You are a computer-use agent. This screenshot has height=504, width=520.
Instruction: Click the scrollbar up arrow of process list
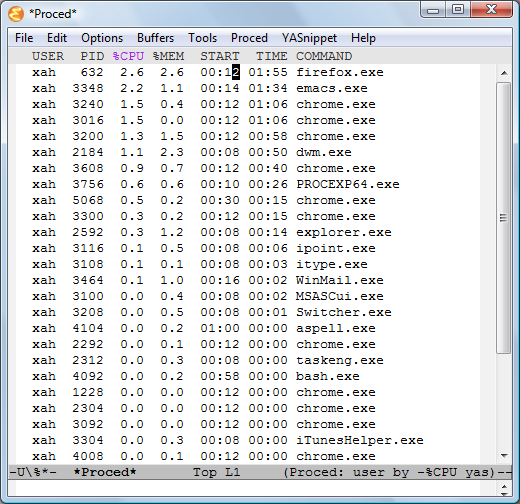click(x=504, y=73)
